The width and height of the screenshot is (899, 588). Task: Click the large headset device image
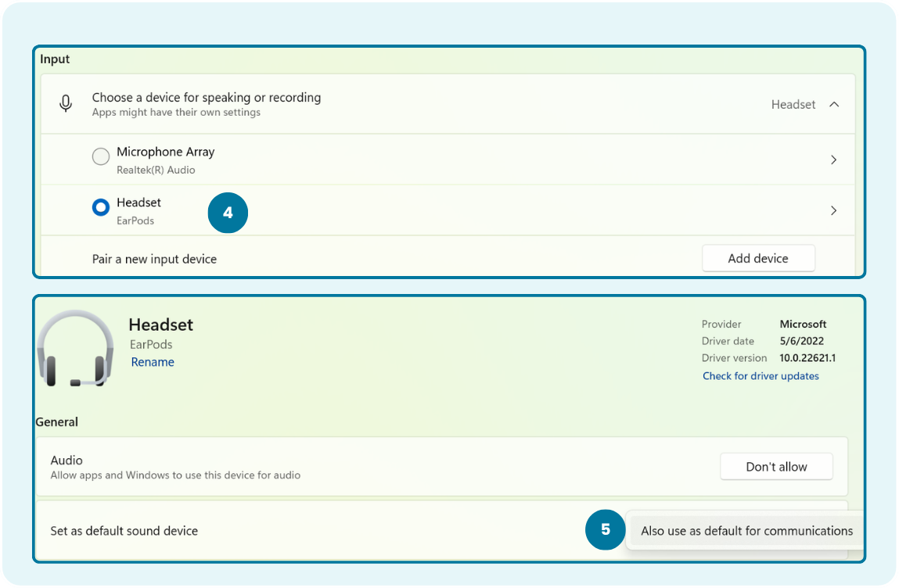point(75,349)
